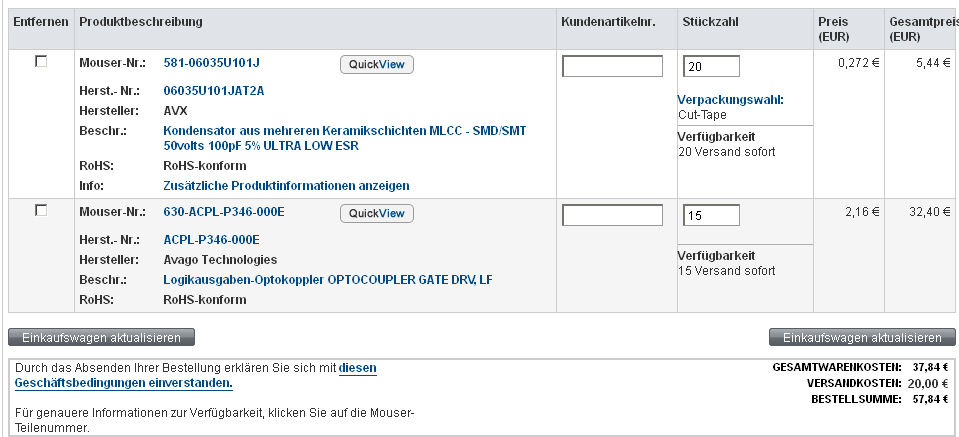Click customer part number field for optocoupler

coord(613,215)
